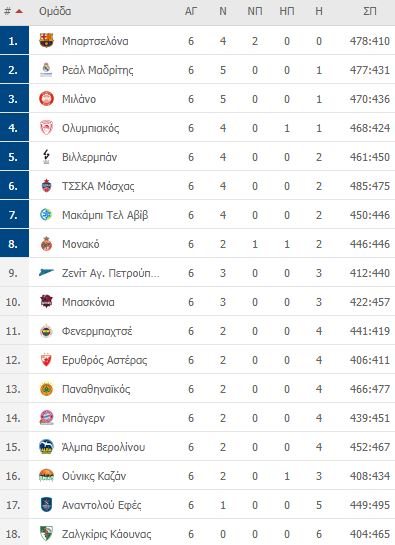Screen dimensions: 395x545
Task: Click the CSKA Moscow logo icon
Action: click(x=46, y=186)
